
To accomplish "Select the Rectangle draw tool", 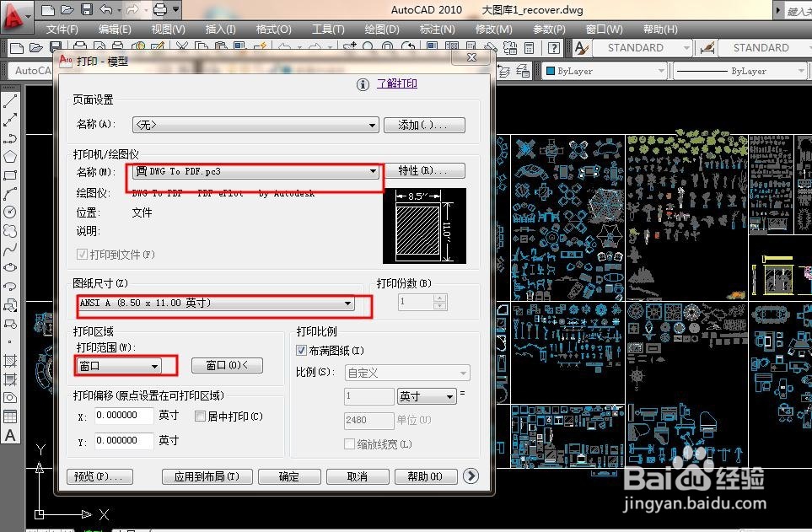I will pyautogui.click(x=10, y=175).
